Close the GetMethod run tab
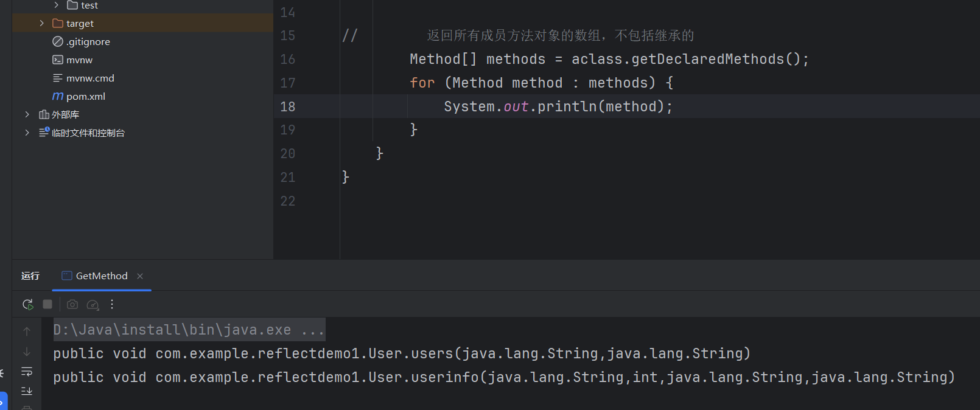Screen dimensions: 980x410 (x=140, y=276)
